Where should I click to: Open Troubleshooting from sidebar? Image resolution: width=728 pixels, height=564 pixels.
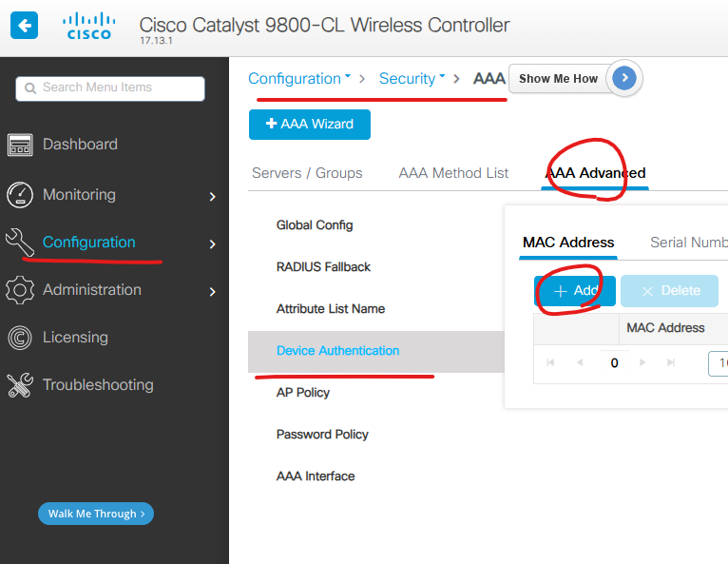coord(98,384)
